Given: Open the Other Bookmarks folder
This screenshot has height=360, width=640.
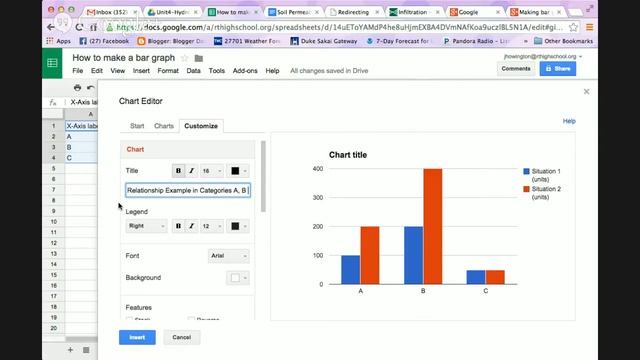Looking at the screenshot, I should [x=563, y=41].
